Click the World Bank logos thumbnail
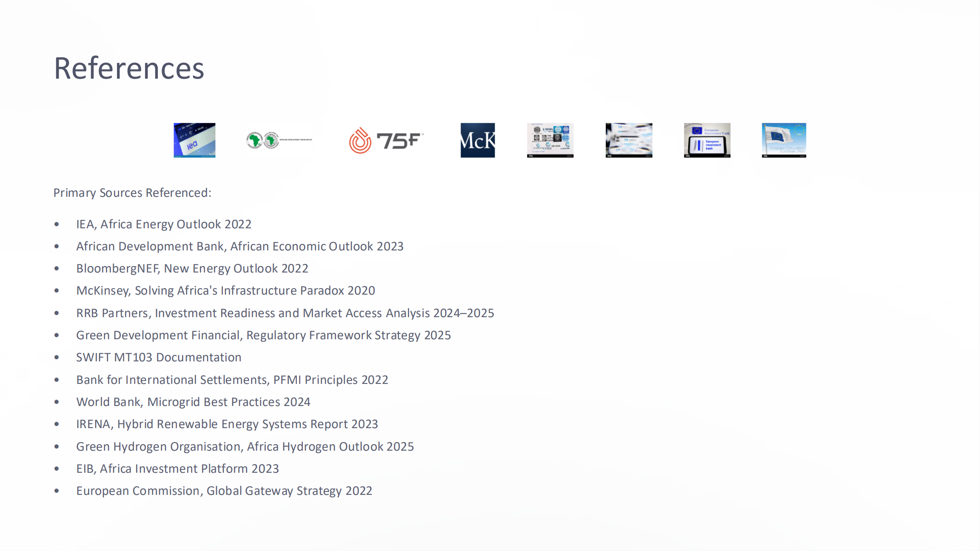Screen dimensions: 980x551 550,140
